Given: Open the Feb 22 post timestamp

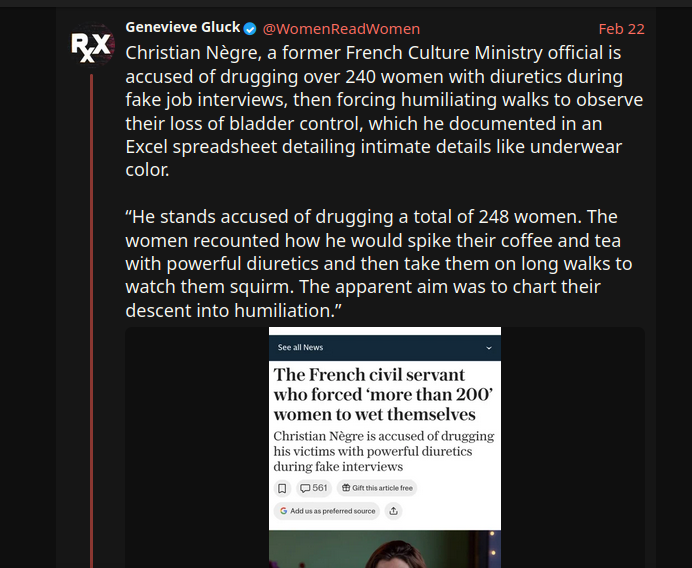Looking at the screenshot, I should point(621,29).
